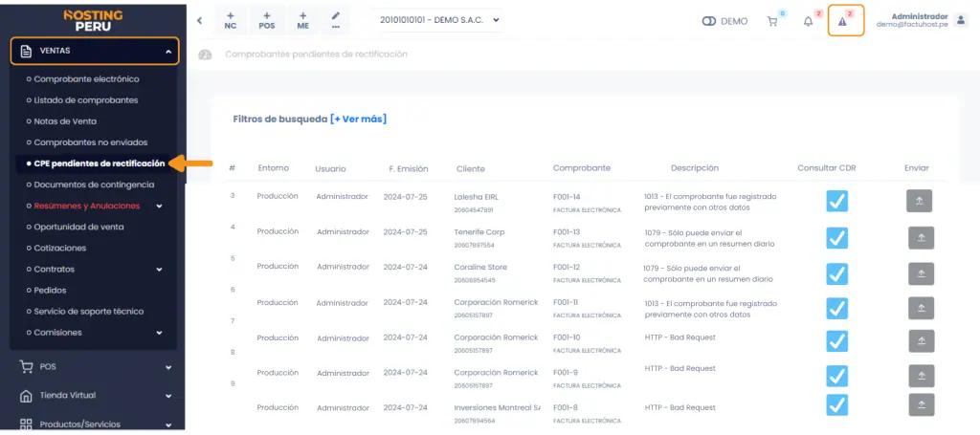Open Documentos de contingencia menu item
The image size is (980, 435).
click(x=94, y=185)
